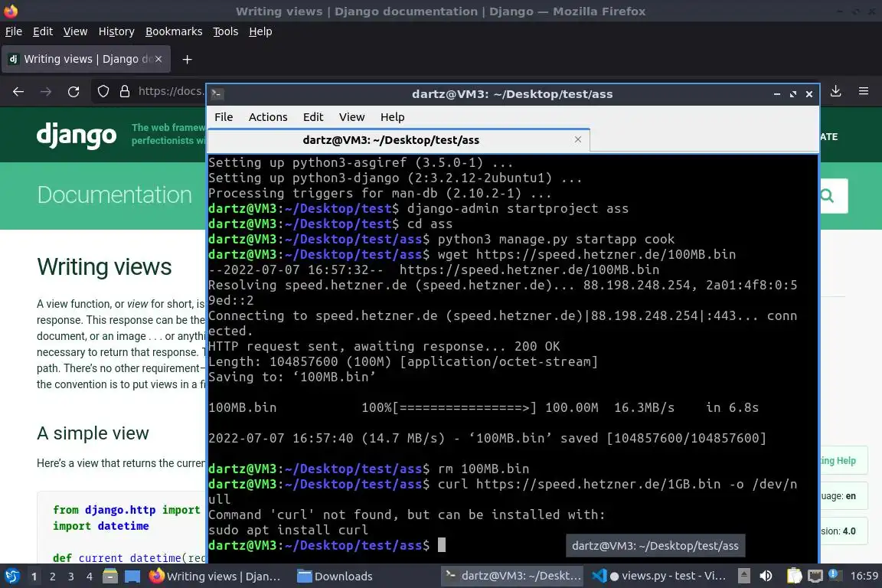Select the 'Writing views | Django' browser tab

86,59
